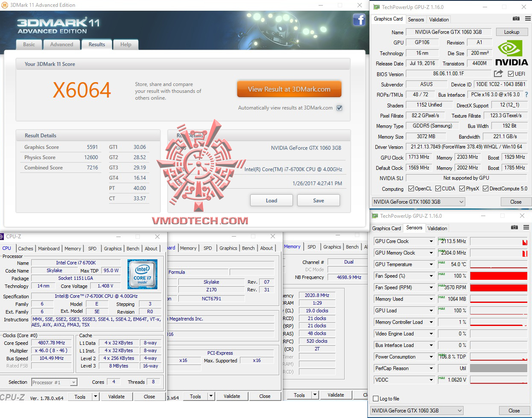Image resolution: width=532 pixels, height=418 pixels.
Task: Toggle the DirectCompute 5.0 checkbox
Action: point(485,189)
